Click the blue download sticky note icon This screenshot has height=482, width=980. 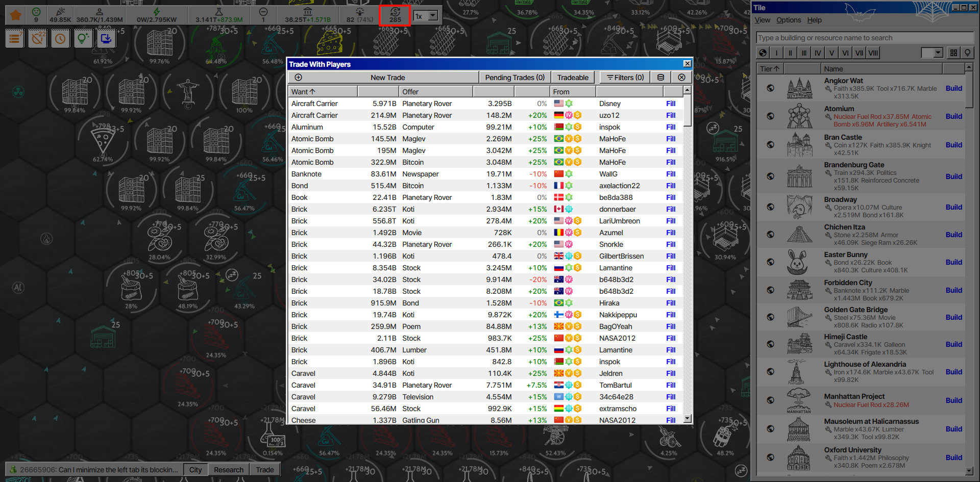coord(106,39)
